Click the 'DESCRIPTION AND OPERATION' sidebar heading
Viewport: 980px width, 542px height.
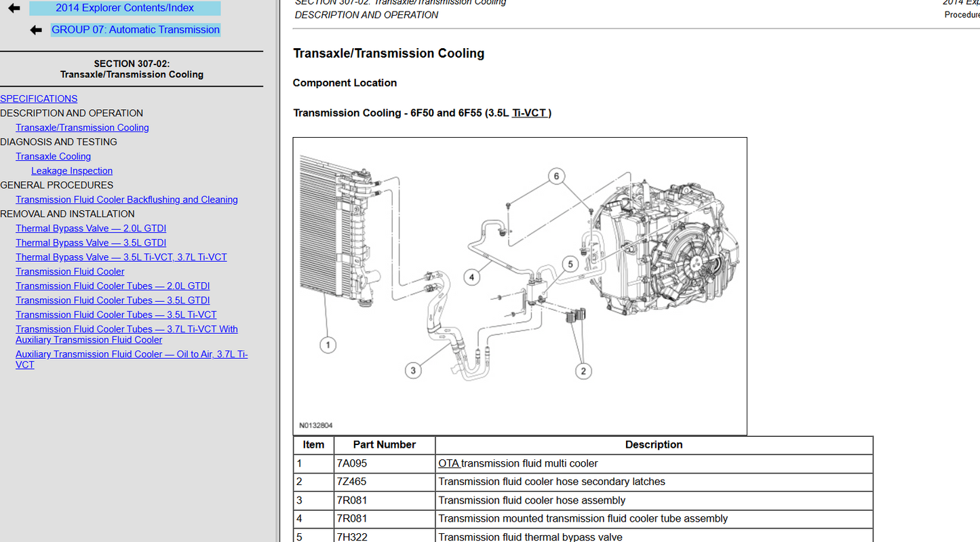click(x=71, y=113)
